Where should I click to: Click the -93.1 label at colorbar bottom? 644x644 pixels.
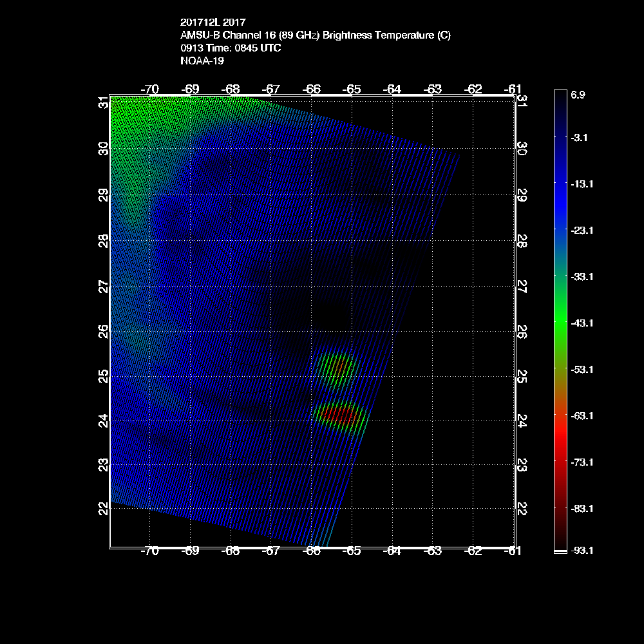pyautogui.click(x=582, y=551)
